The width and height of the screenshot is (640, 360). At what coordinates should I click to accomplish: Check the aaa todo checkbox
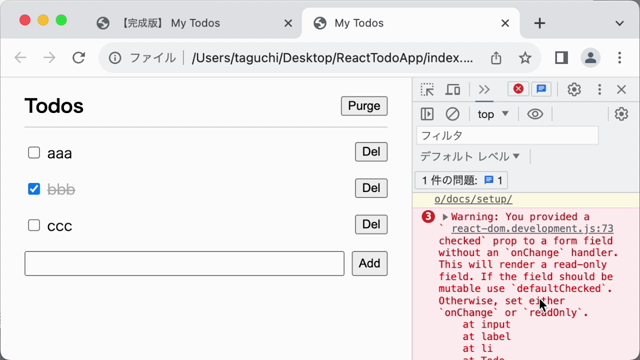pos(34,153)
